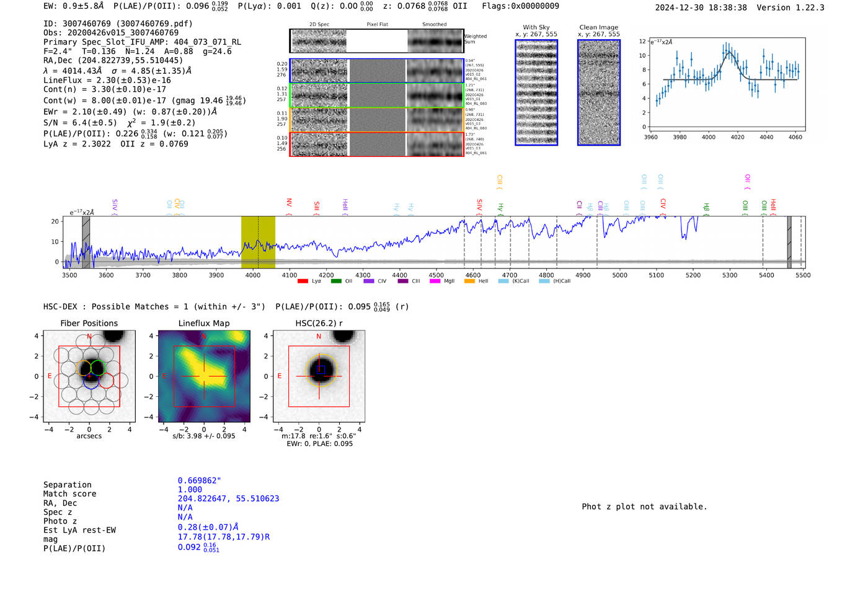The width and height of the screenshot is (868, 591).
Task: Select the green-bordered fiber spectrum row
Action: click(x=377, y=96)
